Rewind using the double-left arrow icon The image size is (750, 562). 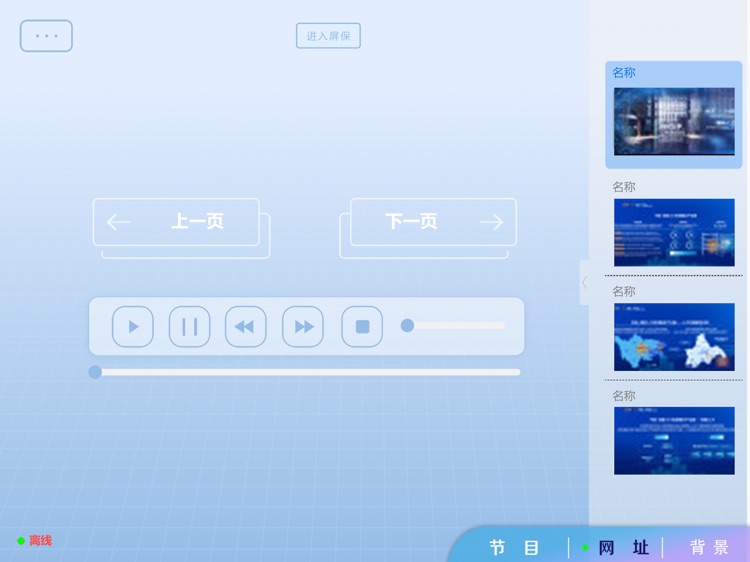(245, 327)
